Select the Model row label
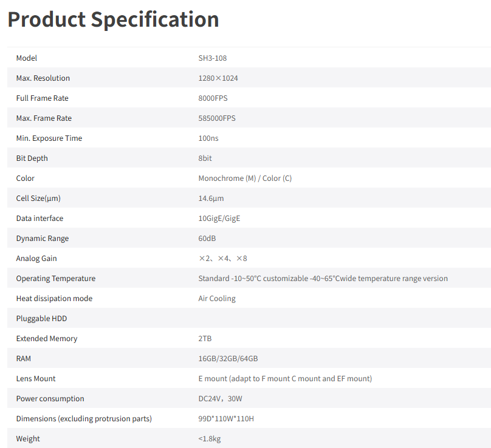491x448 pixels. [x=27, y=58]
